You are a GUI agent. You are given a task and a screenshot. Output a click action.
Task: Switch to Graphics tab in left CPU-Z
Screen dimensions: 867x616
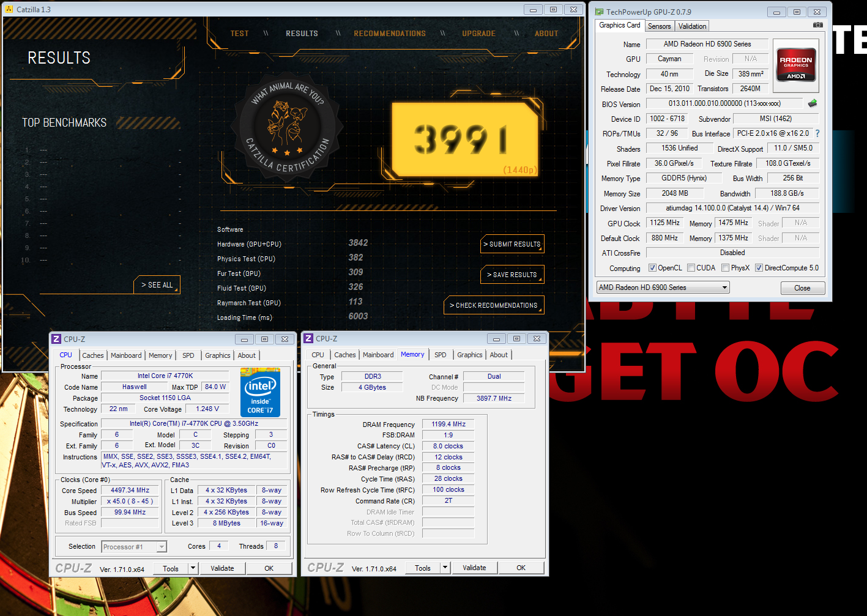click(218, 355)
